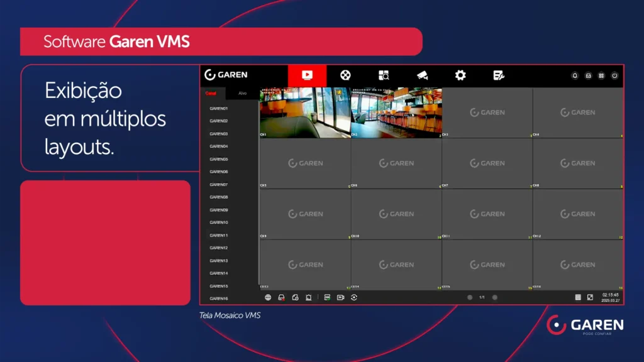The width and height of the screenshot is (644, 362).
Task: Click the QR code icon
Action: [601, 75]
